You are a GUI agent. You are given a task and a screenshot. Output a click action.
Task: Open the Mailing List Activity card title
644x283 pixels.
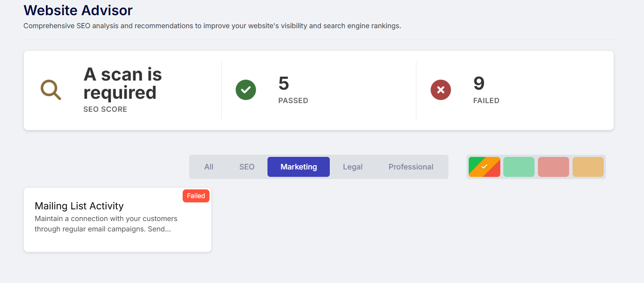pos(79,206)
